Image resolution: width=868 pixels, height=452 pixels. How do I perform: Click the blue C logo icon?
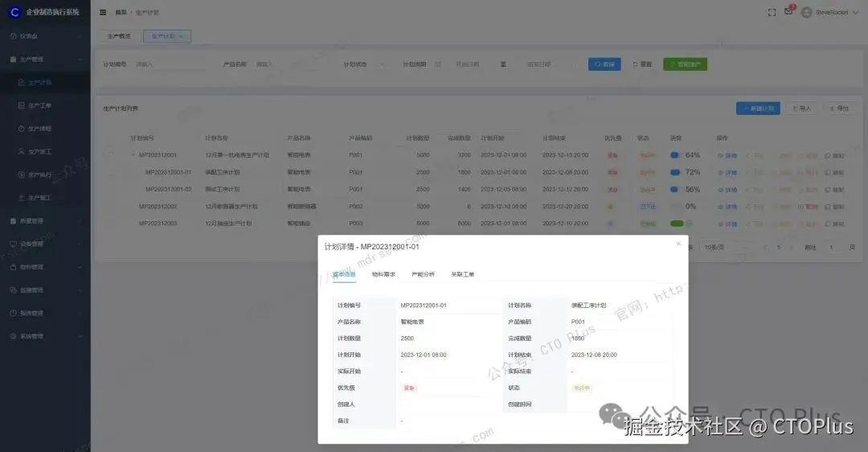coord(14,11)
